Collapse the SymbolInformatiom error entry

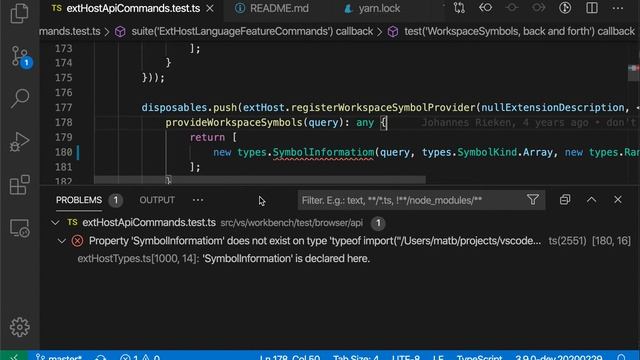(x=62, y=241)
